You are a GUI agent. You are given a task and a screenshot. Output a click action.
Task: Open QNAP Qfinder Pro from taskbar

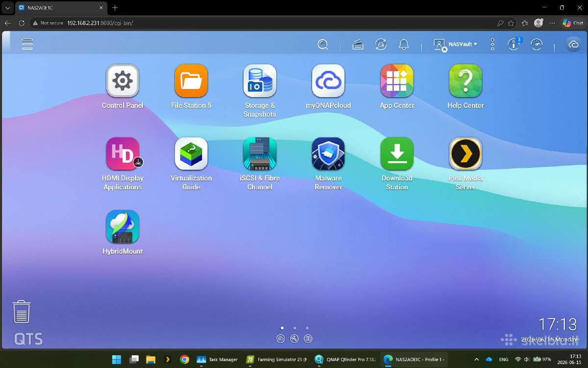(x=346, y=359)
